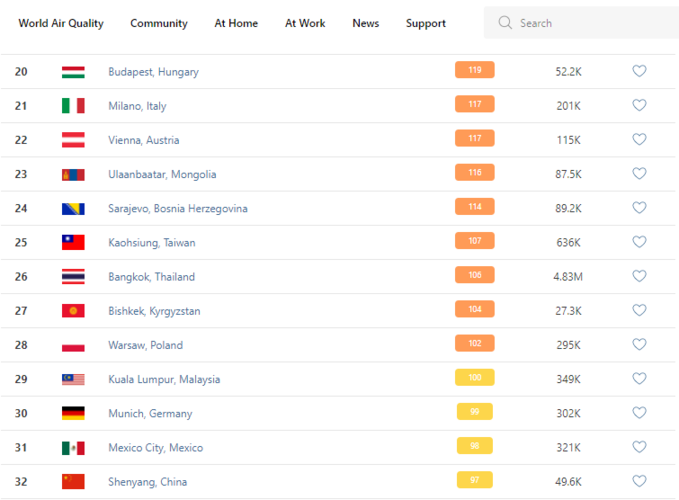Go to the At Home section
The image size is (679, 500).
pos(236,23)
